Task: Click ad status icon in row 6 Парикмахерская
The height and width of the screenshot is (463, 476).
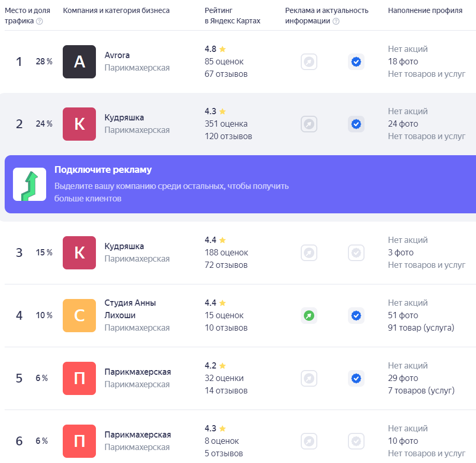Action: point(309,441)
